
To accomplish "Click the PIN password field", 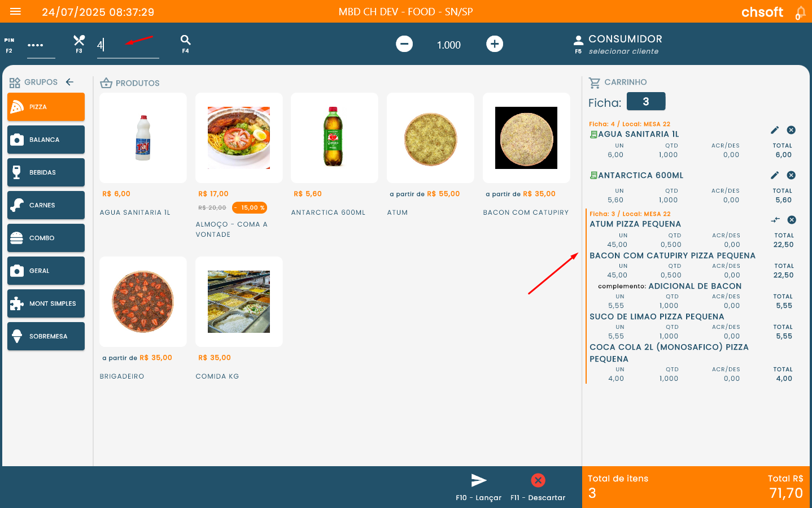I will coord(40,45).
